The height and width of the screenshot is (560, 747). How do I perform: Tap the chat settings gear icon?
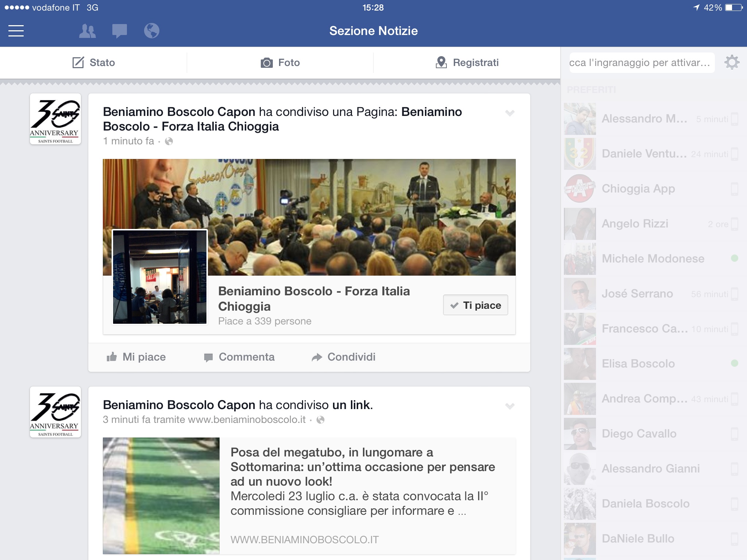[x=732, y=62]
